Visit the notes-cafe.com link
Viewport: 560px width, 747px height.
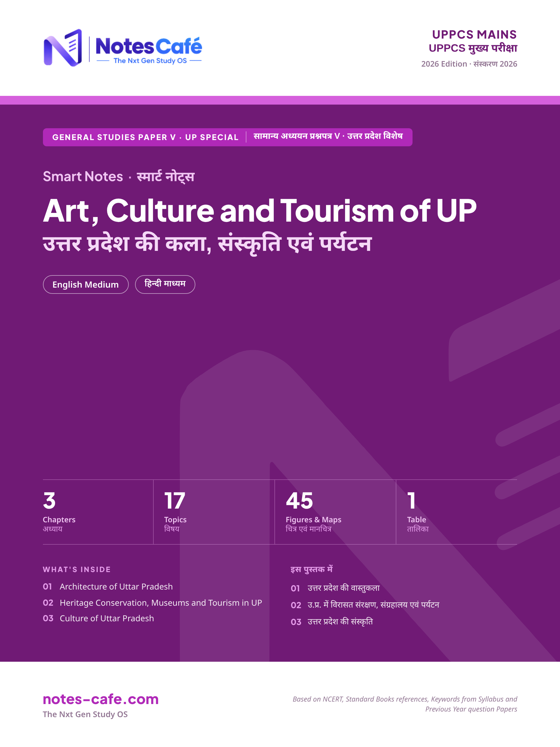click(100, 699)
